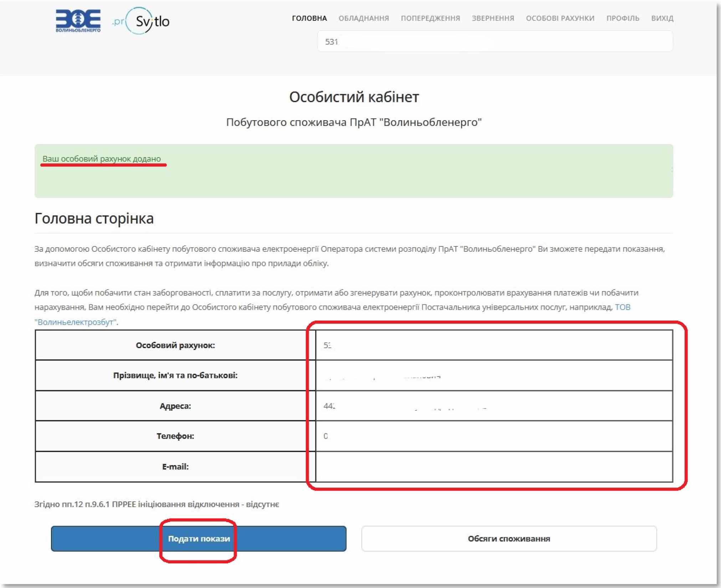Click the Адреса value cell
721x588 pixels.
point(494,406)
